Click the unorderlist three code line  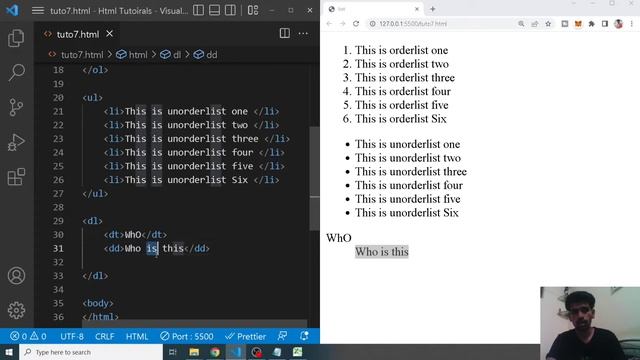[x=196, y=138]
